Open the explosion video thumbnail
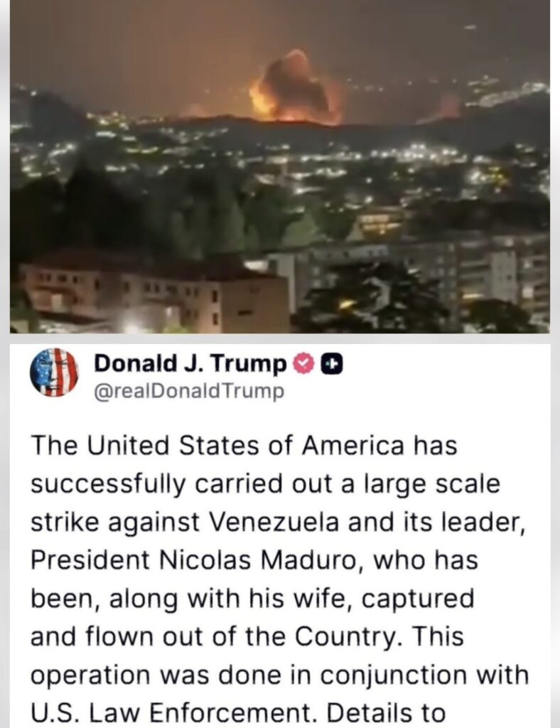This screenshot has height=728, width=560. coord(280,166)
